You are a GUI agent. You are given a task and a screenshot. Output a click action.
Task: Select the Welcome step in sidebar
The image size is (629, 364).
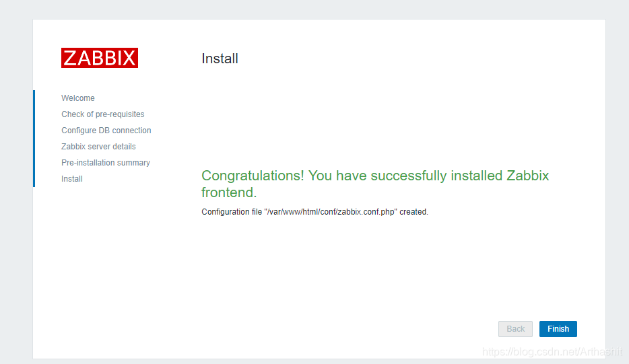[78, 98]
